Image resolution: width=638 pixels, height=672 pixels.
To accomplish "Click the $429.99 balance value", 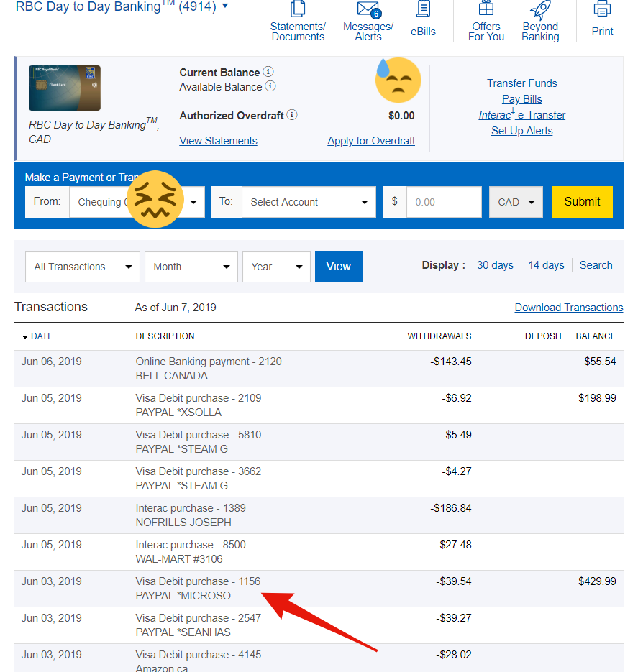I will [597, 581].
